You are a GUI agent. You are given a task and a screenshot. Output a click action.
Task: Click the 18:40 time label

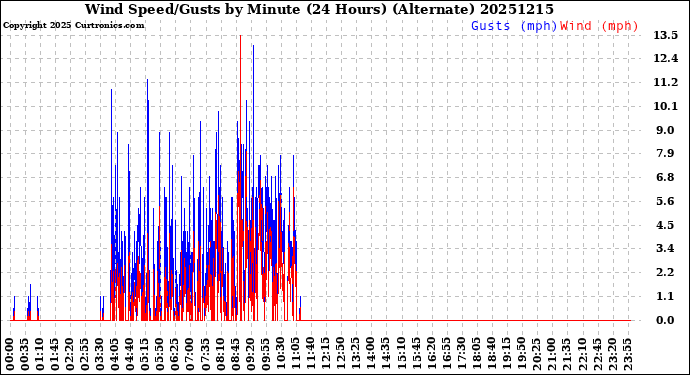[491, 355]
